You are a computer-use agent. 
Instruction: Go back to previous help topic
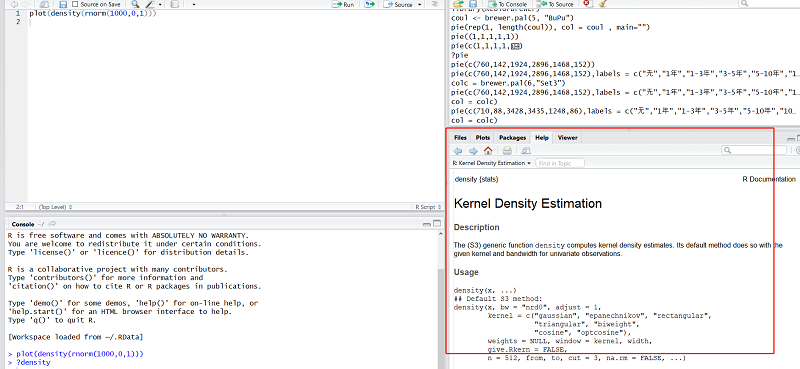point(458,151)
